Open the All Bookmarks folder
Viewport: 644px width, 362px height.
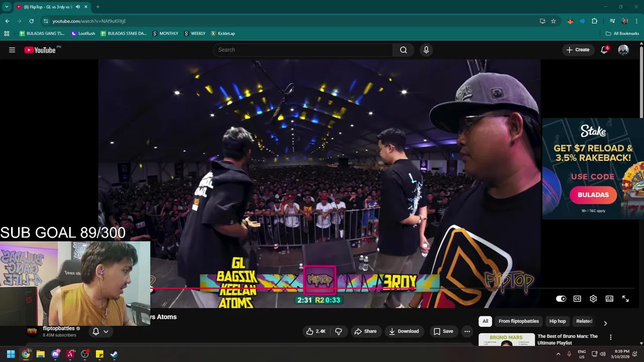click(x=622, y=33)
